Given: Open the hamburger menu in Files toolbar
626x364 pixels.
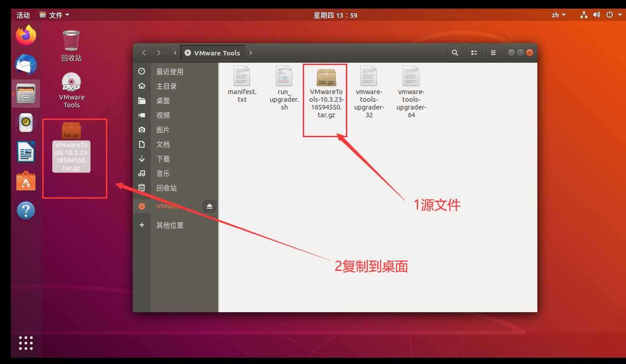Looking at the screenshot, I should [x=493, y=53].
